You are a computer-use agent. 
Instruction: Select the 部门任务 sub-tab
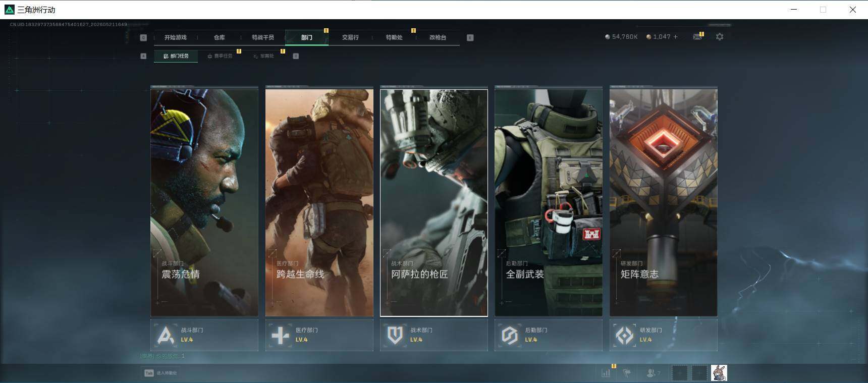[x=176, y=56]
